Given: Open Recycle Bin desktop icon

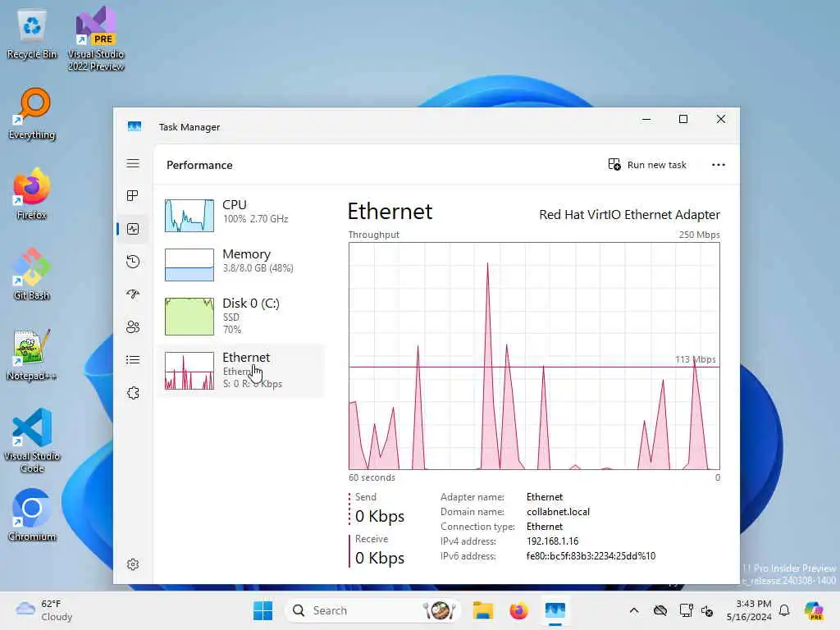Looking at the screenshot, I should click(x=32, y=34).
